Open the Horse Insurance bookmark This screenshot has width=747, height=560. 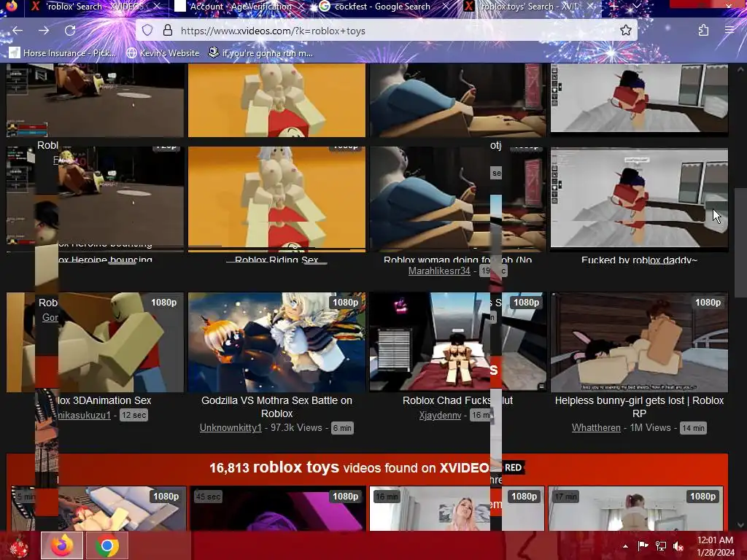(63, 52)
